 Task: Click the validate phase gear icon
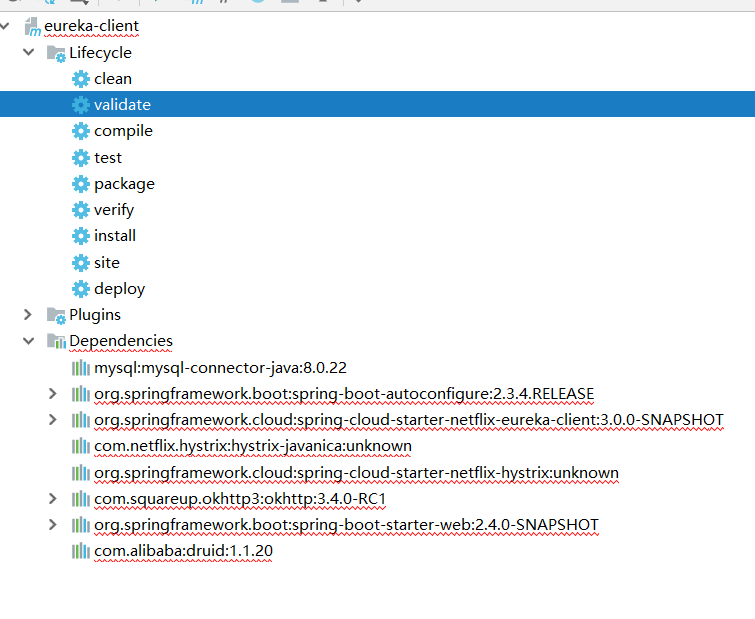click(80, 105)
